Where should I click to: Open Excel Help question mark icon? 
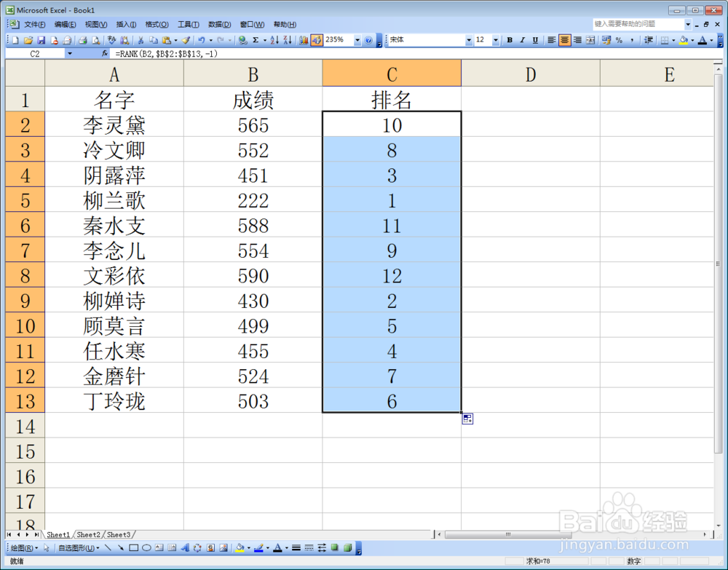point(368,40)
